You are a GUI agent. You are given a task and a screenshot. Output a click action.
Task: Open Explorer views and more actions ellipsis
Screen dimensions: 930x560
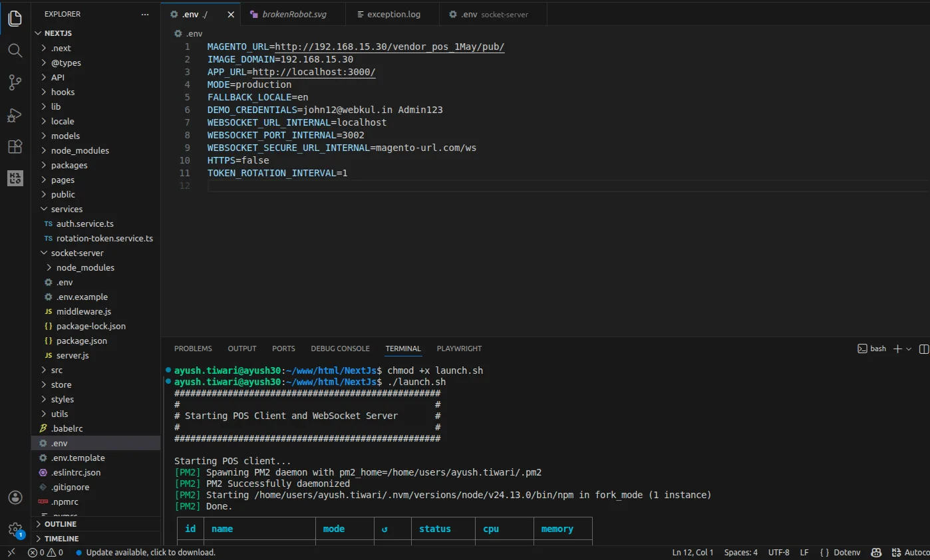pyautogui.click(x=145, y=14)
